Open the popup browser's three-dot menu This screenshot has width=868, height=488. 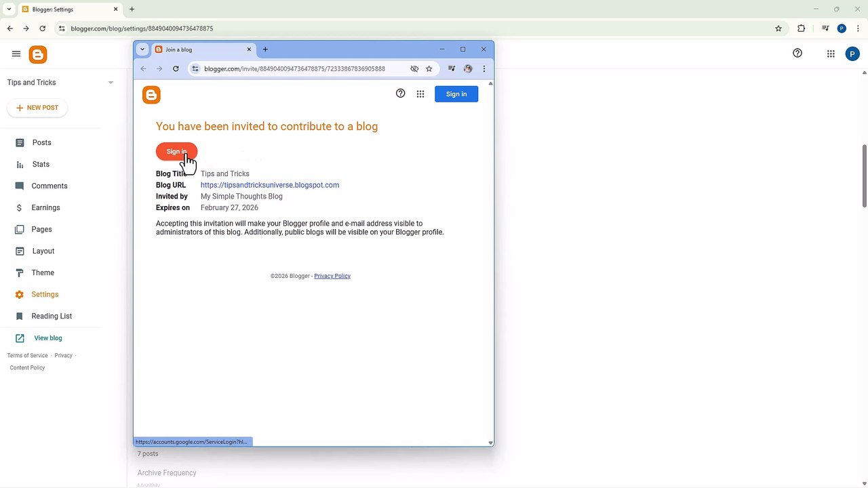coord(484,68)
